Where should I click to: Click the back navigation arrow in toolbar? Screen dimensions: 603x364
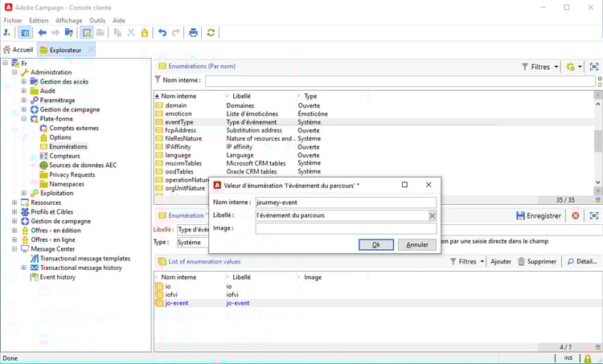pos(43,33)
